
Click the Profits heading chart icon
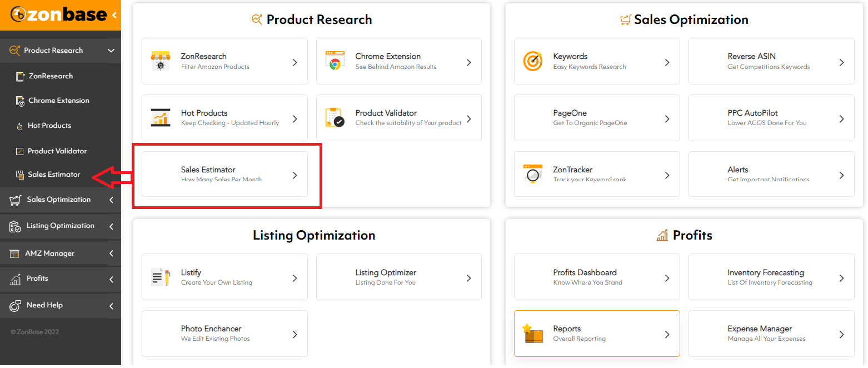[662, 236]
